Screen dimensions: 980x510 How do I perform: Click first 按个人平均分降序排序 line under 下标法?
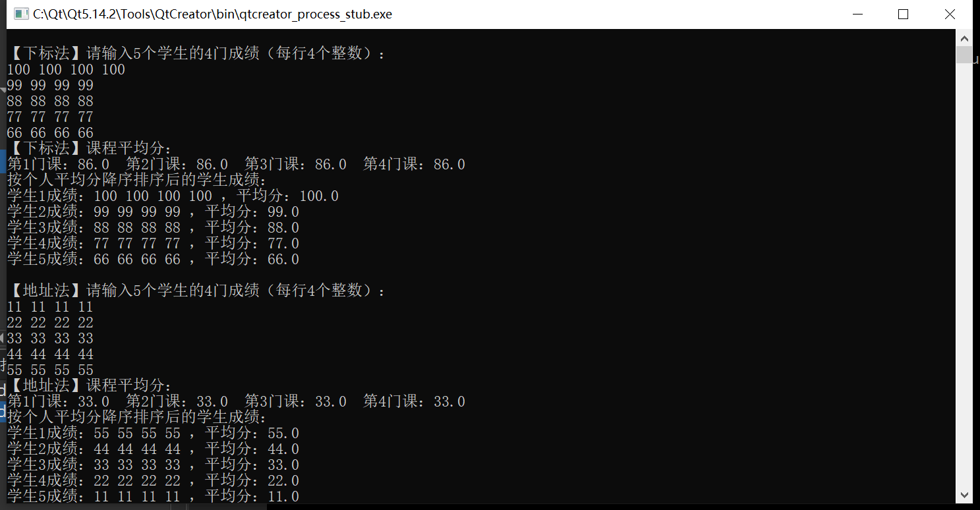[x=137, y=180]
